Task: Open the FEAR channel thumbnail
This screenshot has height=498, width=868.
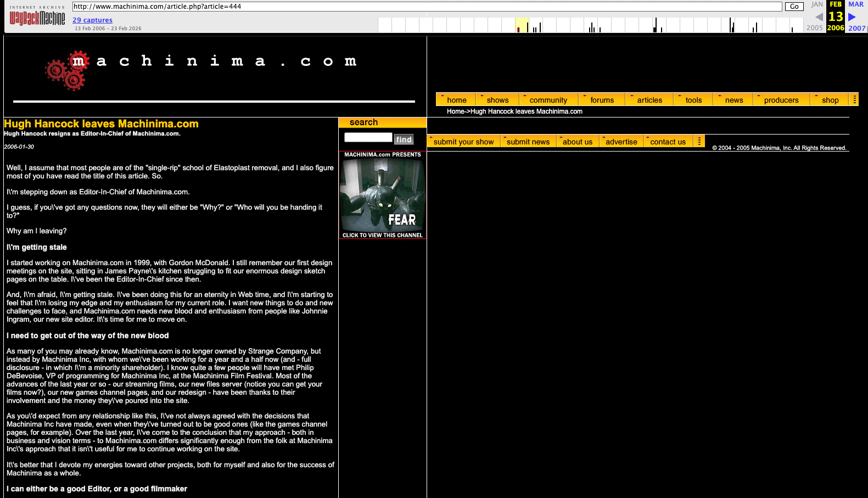Action: tap(383, 195)
